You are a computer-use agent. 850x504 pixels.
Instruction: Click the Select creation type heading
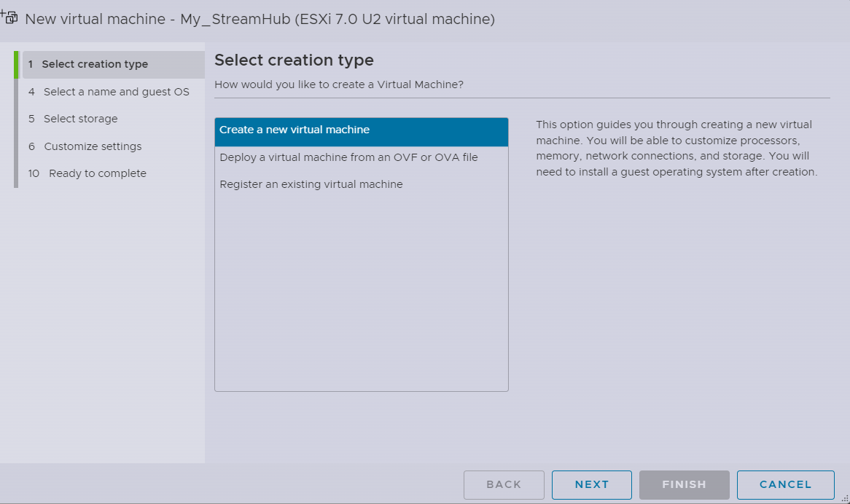point(294,60)
